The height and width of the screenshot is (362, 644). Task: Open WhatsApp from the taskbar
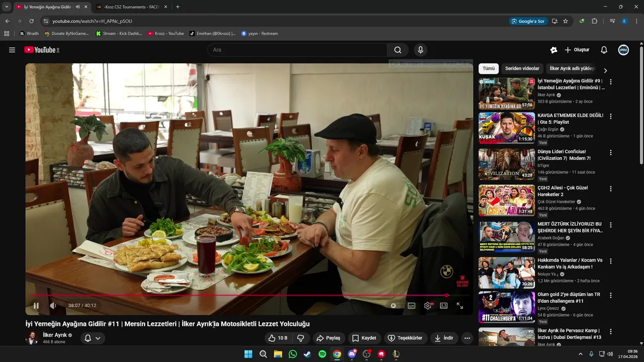click(293, 354)
